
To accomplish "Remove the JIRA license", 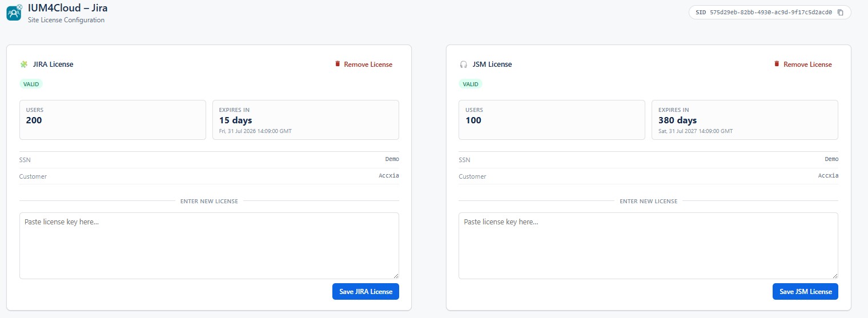I will (364, 65).
